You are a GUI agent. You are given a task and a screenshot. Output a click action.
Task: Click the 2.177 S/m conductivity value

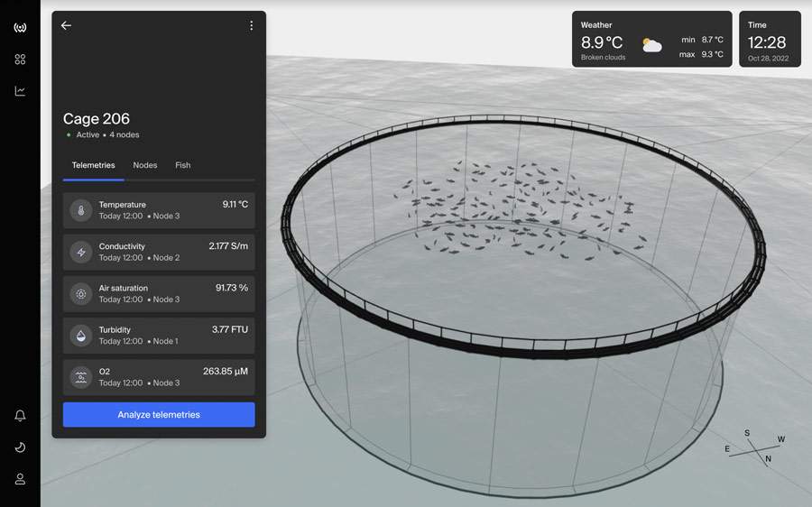click(x=228, y=246)
